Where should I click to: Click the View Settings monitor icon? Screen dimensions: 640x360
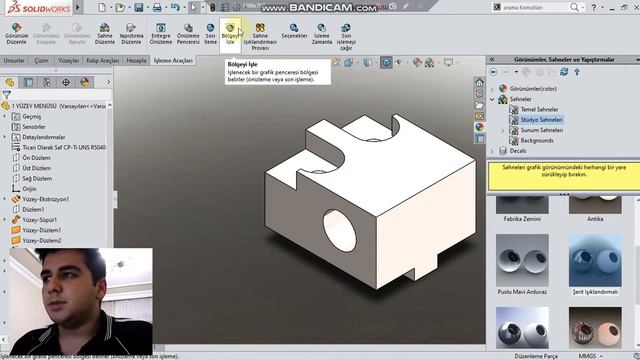[x=448, y=62]
